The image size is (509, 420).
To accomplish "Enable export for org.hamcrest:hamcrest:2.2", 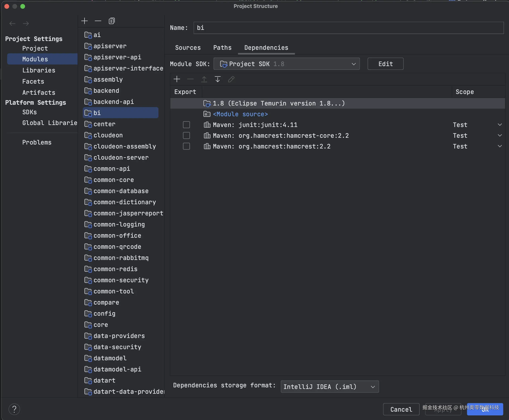I will coord(186,146).
